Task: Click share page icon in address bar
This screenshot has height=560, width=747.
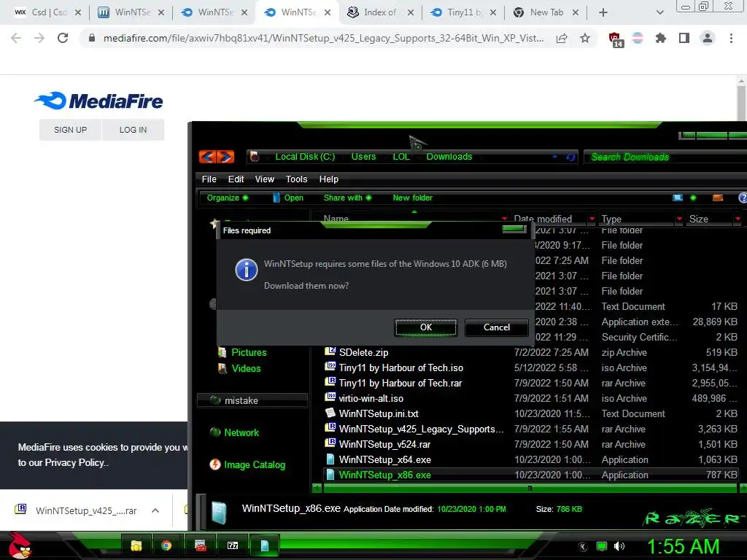Action: pos(562,38)
